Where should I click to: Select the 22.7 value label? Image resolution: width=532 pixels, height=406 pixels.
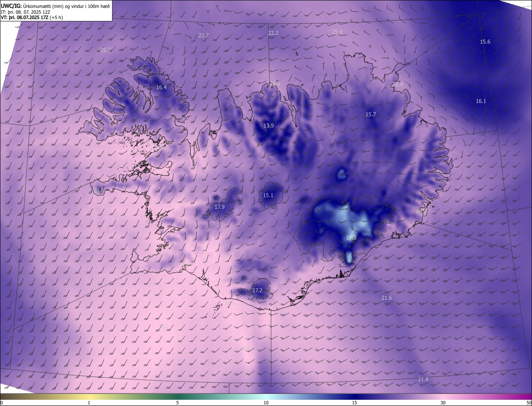coord(203,36)
